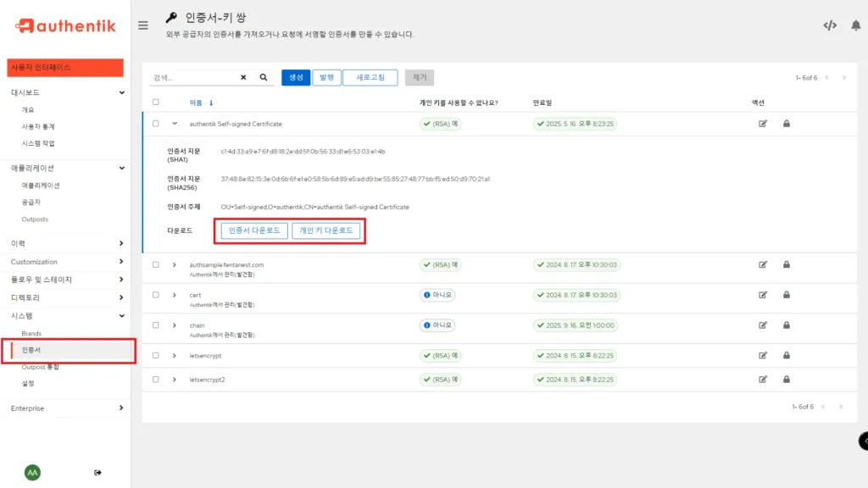Check the select-all checkbox in the table header
Screen dimensions: 868x488
154,101
